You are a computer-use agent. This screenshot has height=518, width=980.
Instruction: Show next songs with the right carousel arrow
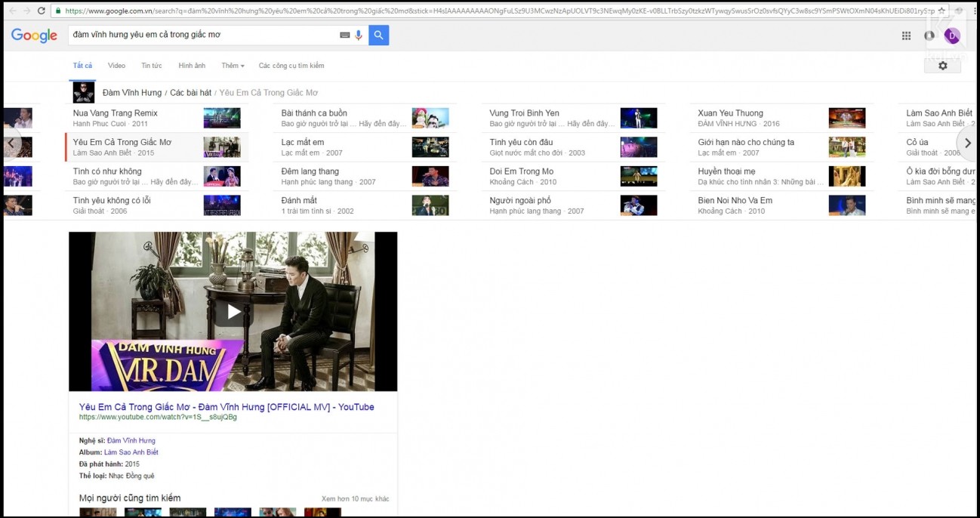point(967,143)
